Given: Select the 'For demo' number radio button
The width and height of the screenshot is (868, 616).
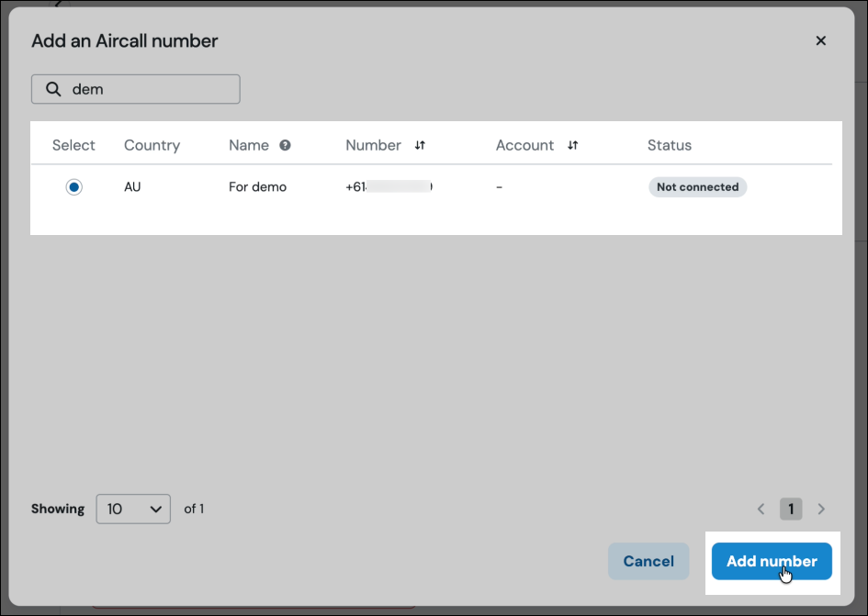Looking at the screenshot, I should (73, 187).
